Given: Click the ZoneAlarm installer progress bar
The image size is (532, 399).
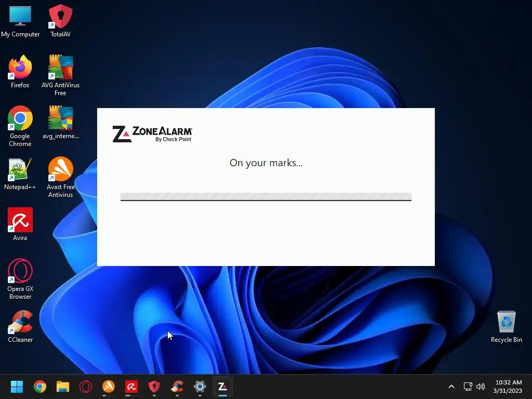Looking at the screenshot, I should pos(266,197).
